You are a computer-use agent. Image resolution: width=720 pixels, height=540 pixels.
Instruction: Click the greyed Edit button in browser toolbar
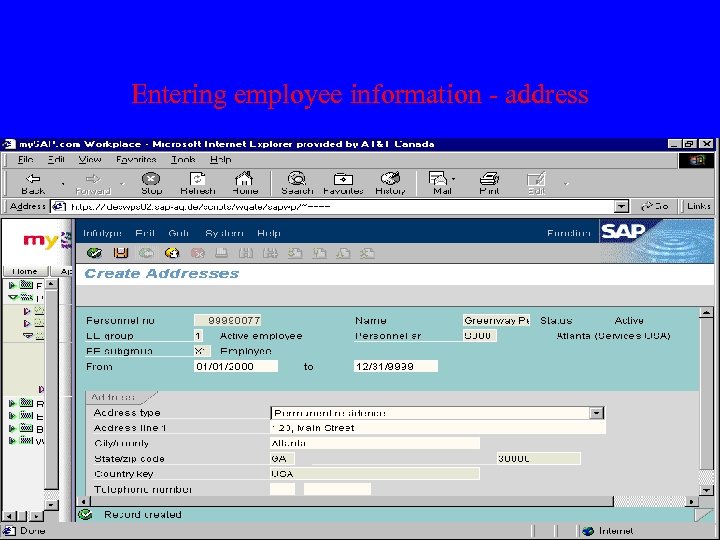[x=536, y=184]
